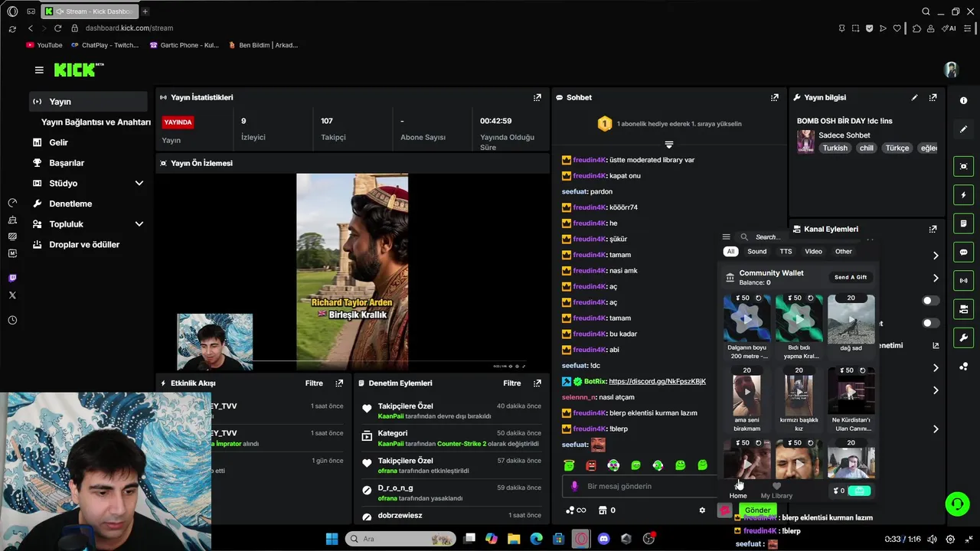Screen dimensions: 980x551
Task: Click the green Gönder button
Action: 757,510
